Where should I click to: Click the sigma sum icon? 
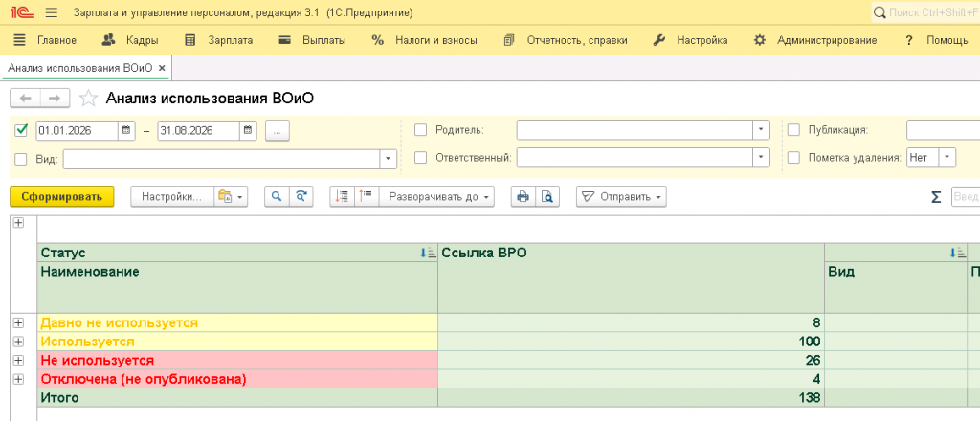click(x=936, y=197)
